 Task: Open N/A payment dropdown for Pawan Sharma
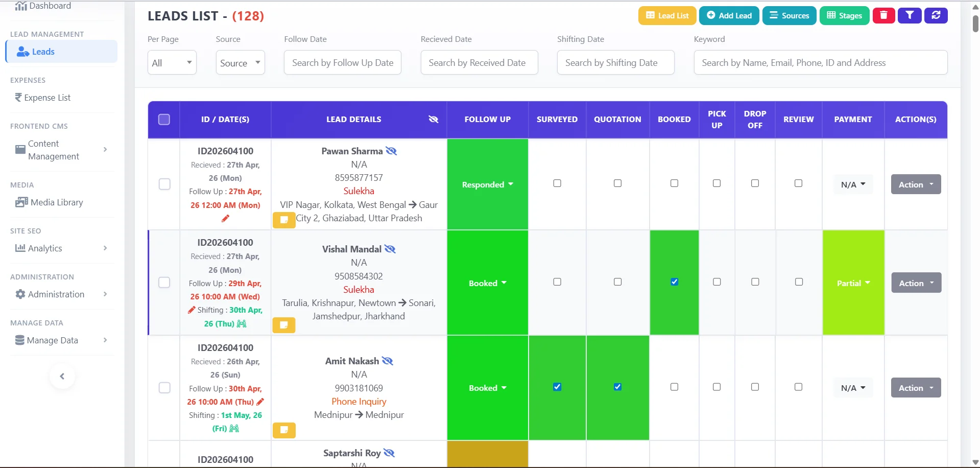[x=853, y=184]
